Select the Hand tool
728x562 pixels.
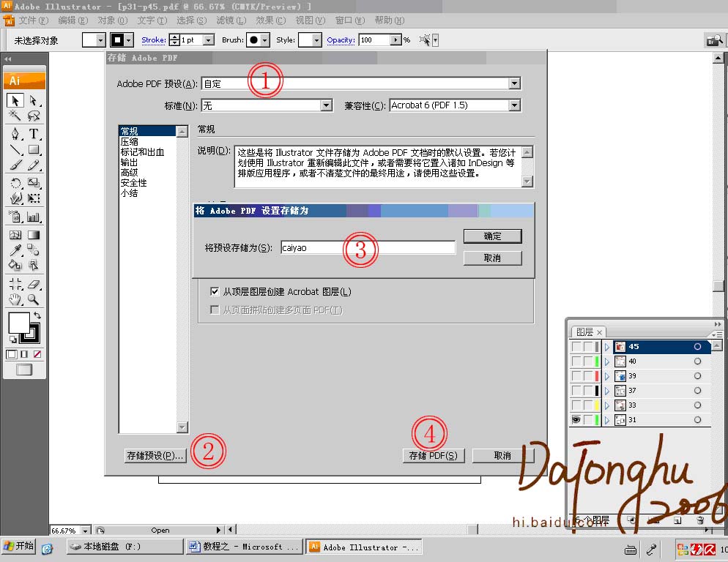15,299
